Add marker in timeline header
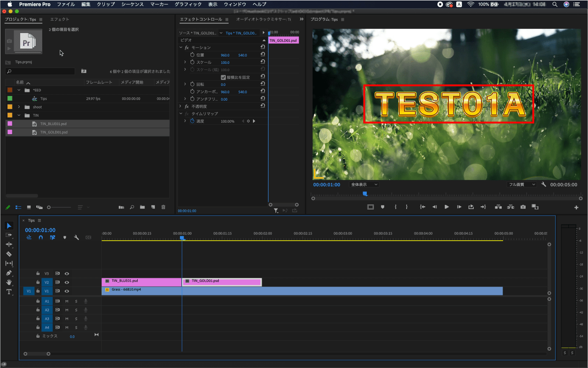This screenshot has height=368, width=588. [65, 238]
